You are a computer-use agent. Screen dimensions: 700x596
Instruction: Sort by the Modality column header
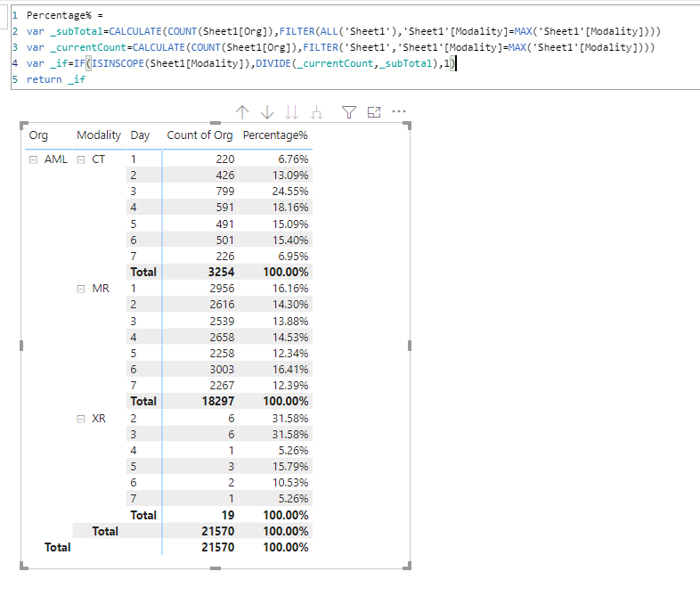99,135
